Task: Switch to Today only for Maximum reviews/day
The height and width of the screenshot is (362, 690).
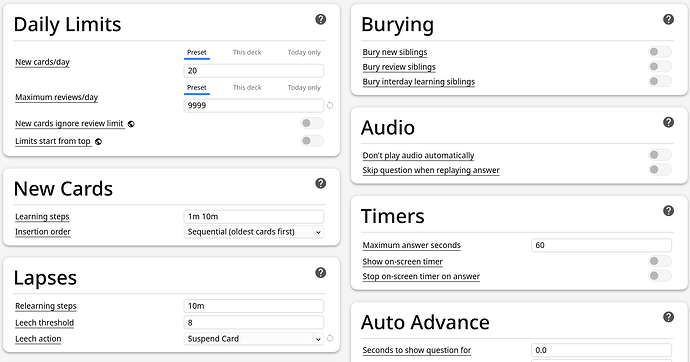Action: pos(304,88)
